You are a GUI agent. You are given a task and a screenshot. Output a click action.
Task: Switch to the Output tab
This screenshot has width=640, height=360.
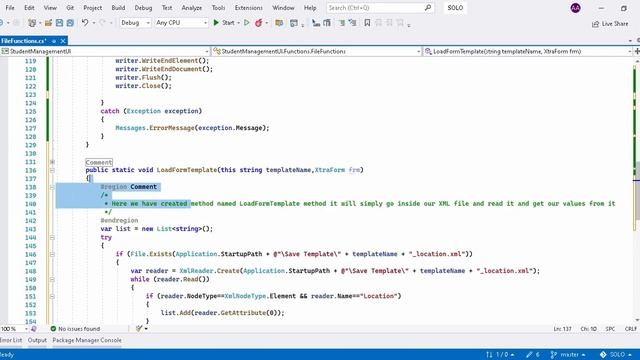pyautogui.click(x=37, y=340)
